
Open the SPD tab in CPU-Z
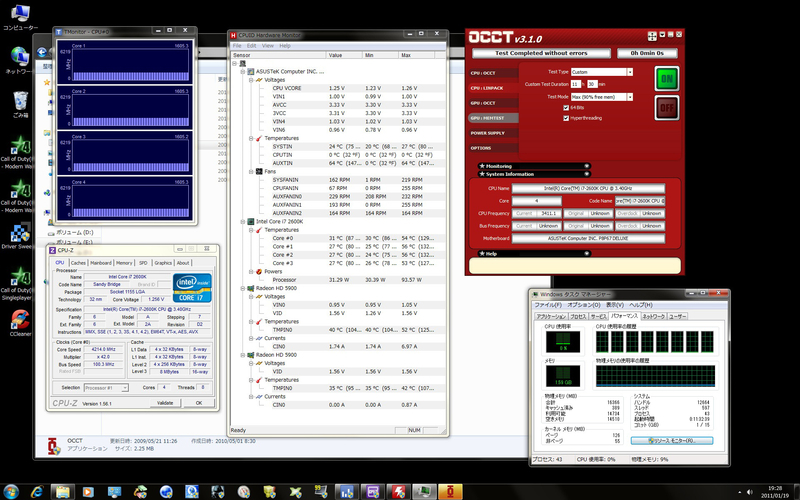coord(143,263)
